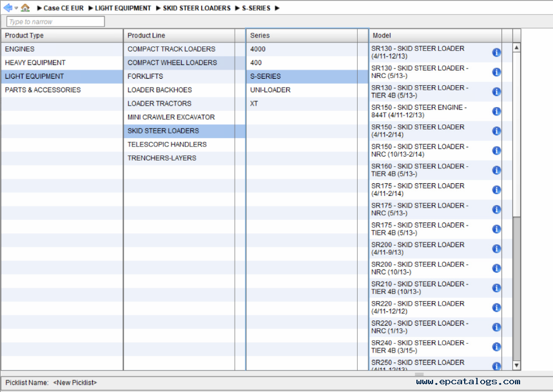Open info for SR220 NRC (1/13-)
Screen dimensions: 553x392
496,328
